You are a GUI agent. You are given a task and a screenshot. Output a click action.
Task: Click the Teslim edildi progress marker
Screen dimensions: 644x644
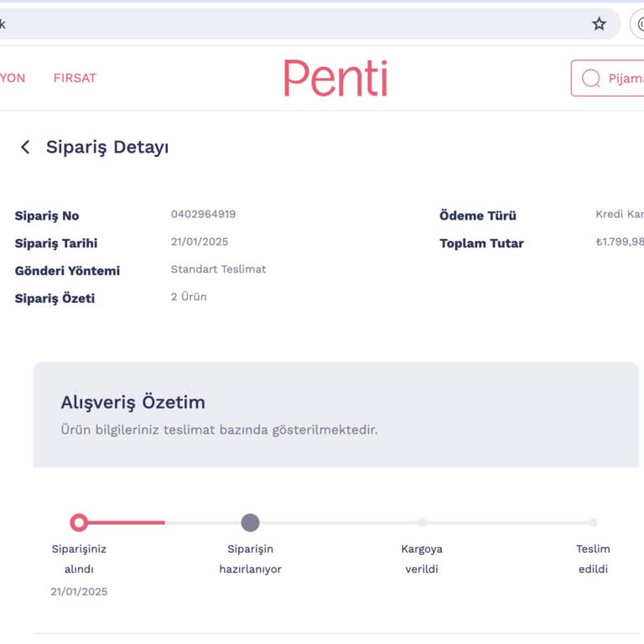(x=593, y=522)
